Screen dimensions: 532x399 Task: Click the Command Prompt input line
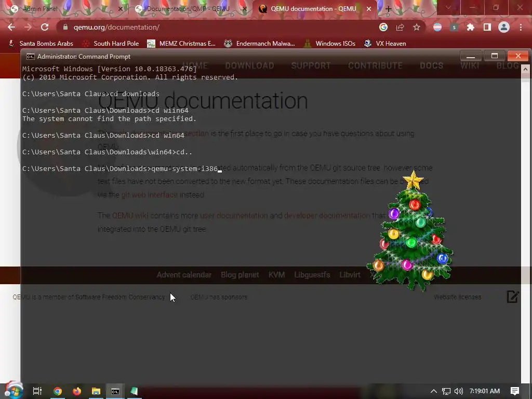coord(122,169)
